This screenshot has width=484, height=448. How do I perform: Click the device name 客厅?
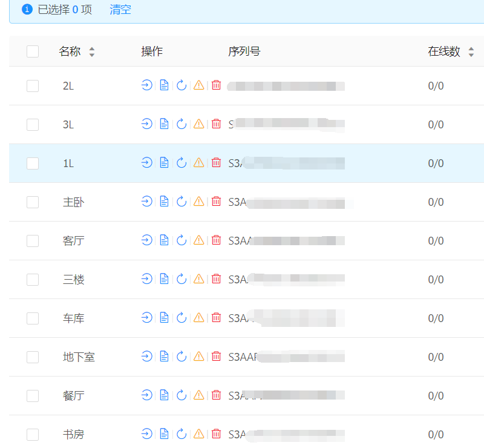tap(73, 241)
